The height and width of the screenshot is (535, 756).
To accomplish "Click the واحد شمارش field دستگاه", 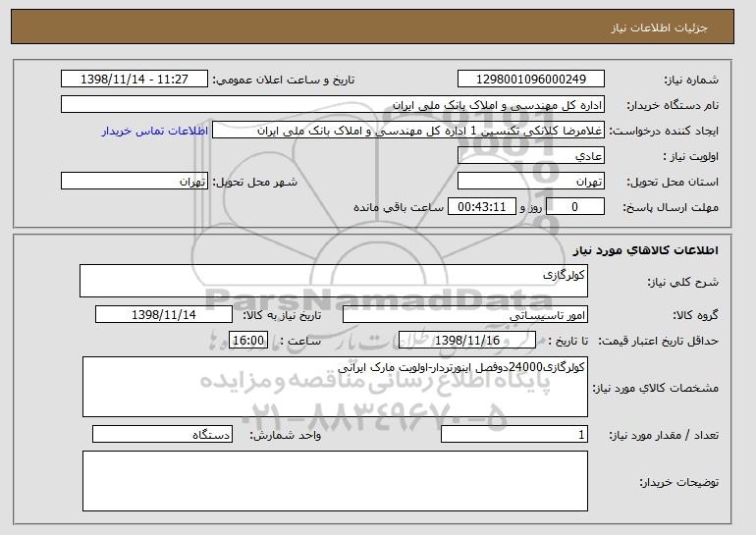I will [162, 434].
